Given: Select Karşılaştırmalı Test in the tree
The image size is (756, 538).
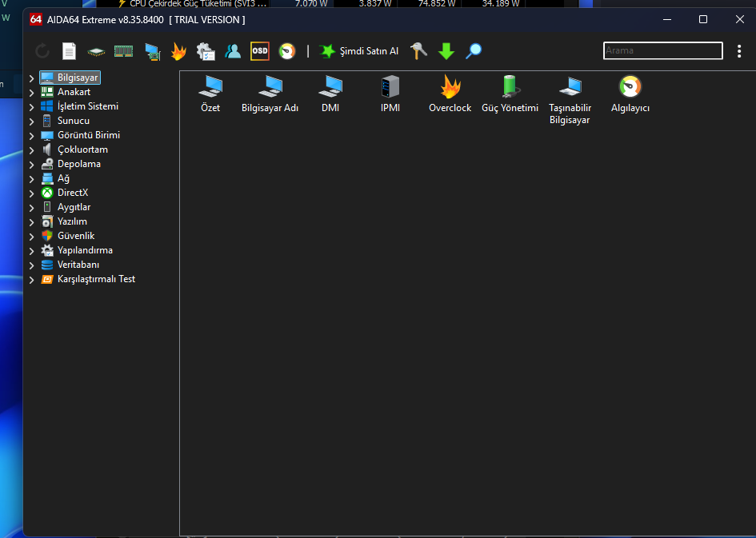Looking at the screenshot, I should tap(88, 279).
